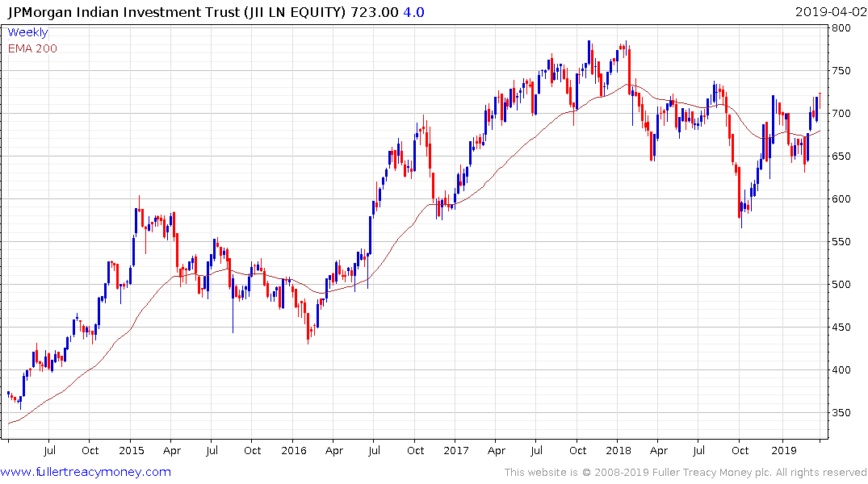Click the 500 price axis label
Image resolution: width=868 pixels, height=484 pixels.
841,284
